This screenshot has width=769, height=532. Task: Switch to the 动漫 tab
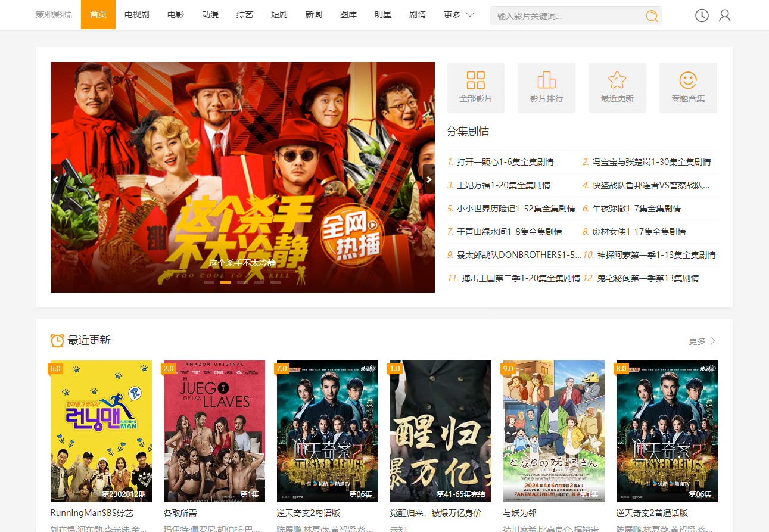(x=210, y=15)
